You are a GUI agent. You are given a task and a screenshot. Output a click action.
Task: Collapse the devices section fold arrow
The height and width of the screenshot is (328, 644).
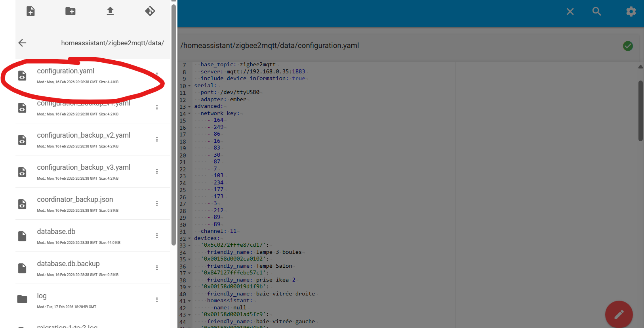tap(189, 238)
